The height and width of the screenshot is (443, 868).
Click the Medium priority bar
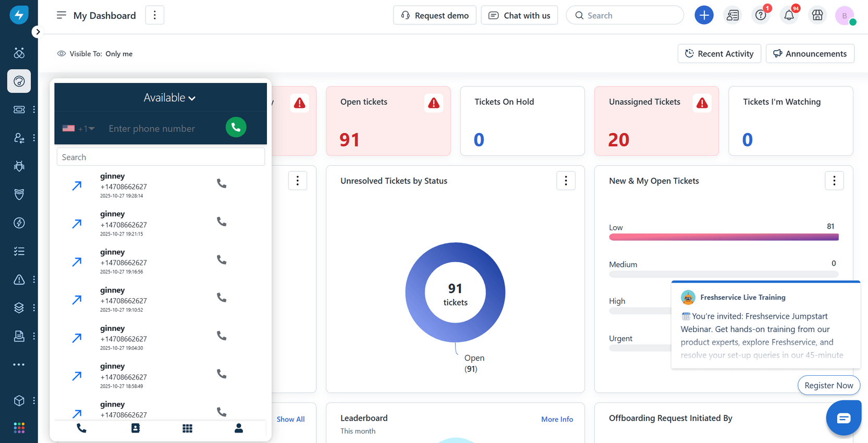coord(724,274)
